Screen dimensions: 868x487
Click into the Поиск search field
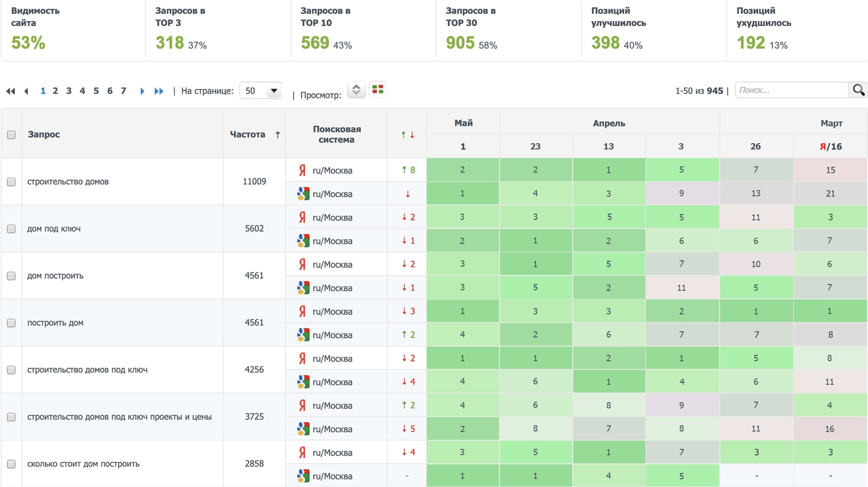pos(791,90)
